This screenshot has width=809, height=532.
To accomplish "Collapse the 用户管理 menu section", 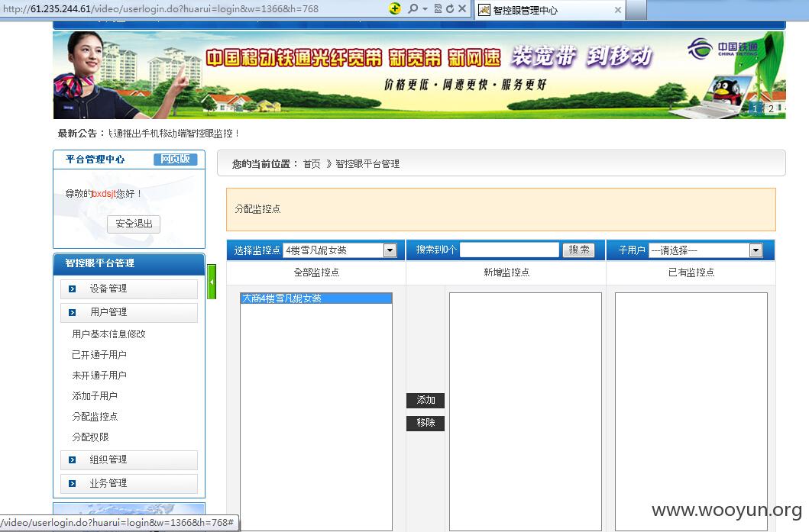I will tap(129, 312).
